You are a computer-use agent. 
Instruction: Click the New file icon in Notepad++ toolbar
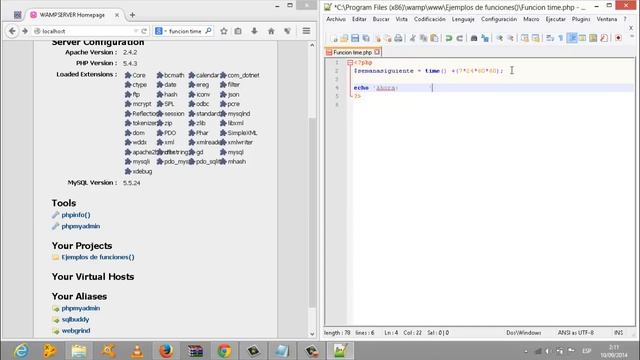click(x=335, y=38)
